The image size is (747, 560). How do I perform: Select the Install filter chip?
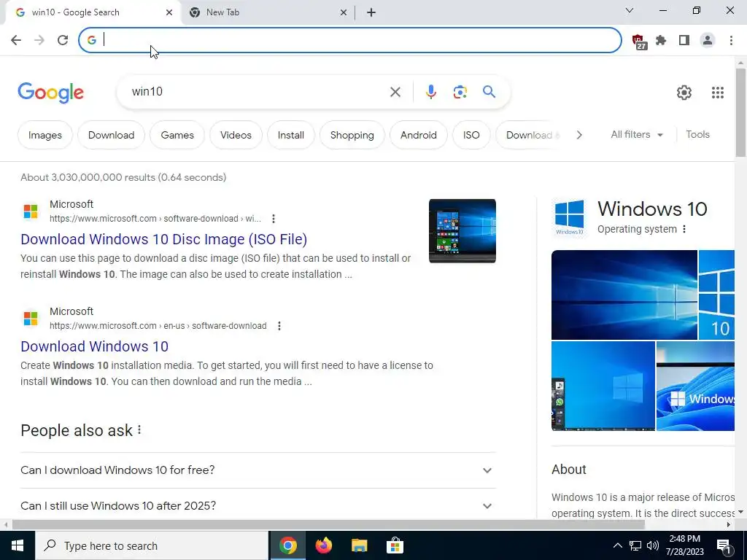coord(290,135)
